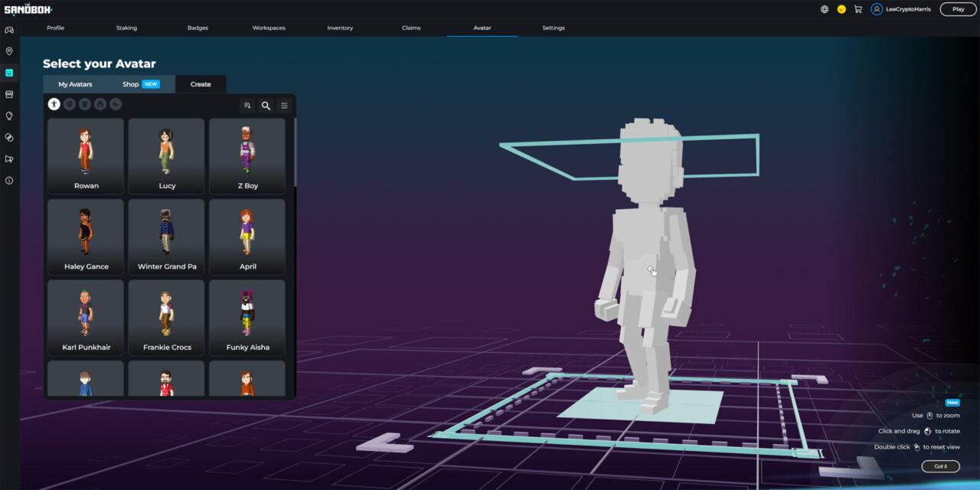
Task: Click the 'to reset view' hint text
Action: (x=942, y=447)
